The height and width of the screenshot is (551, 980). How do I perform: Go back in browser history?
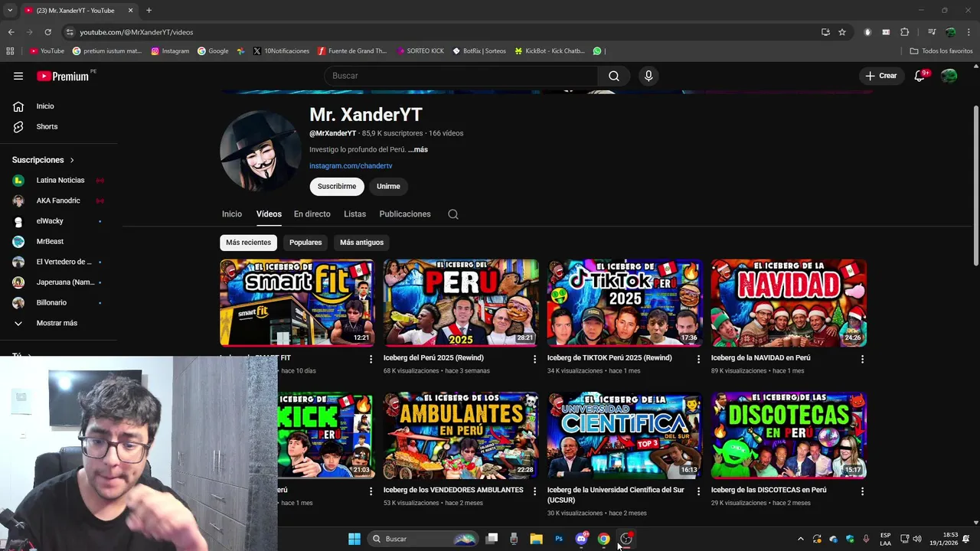pos(11,32)
